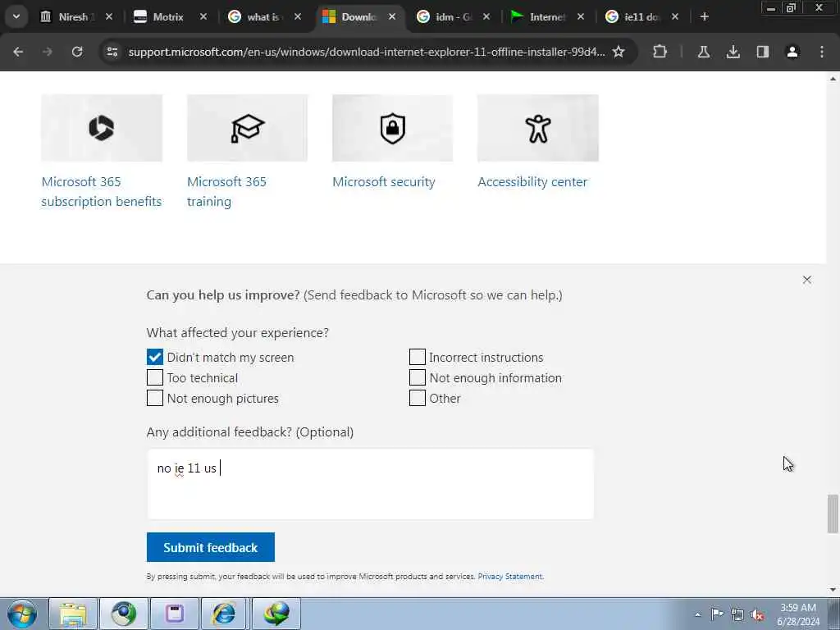Viewport: 840px width, 630px height.
Task: Open Chrome three-dot menu
Action: [x=822, y=52]
